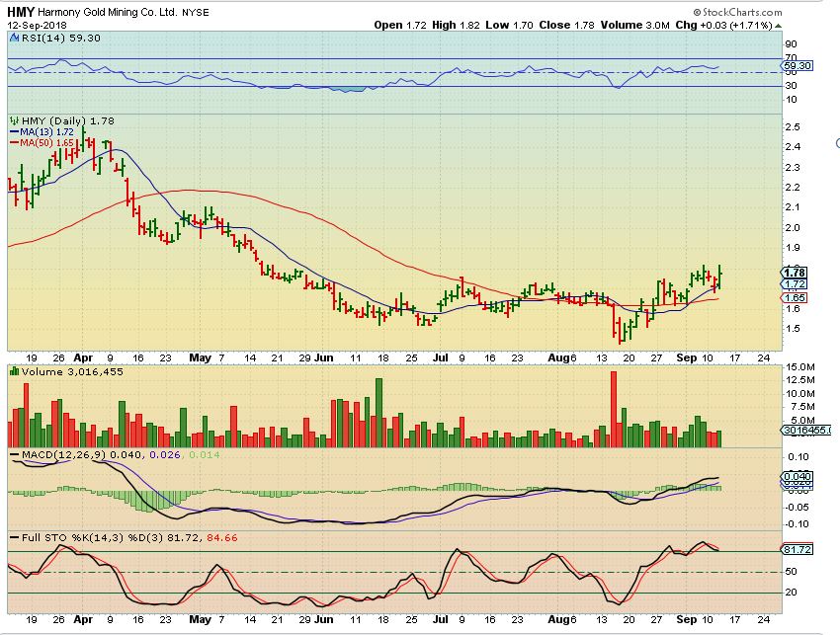Click the 90 RSI axis label
This screenshot has height=635, width=840.
point(791,43)
